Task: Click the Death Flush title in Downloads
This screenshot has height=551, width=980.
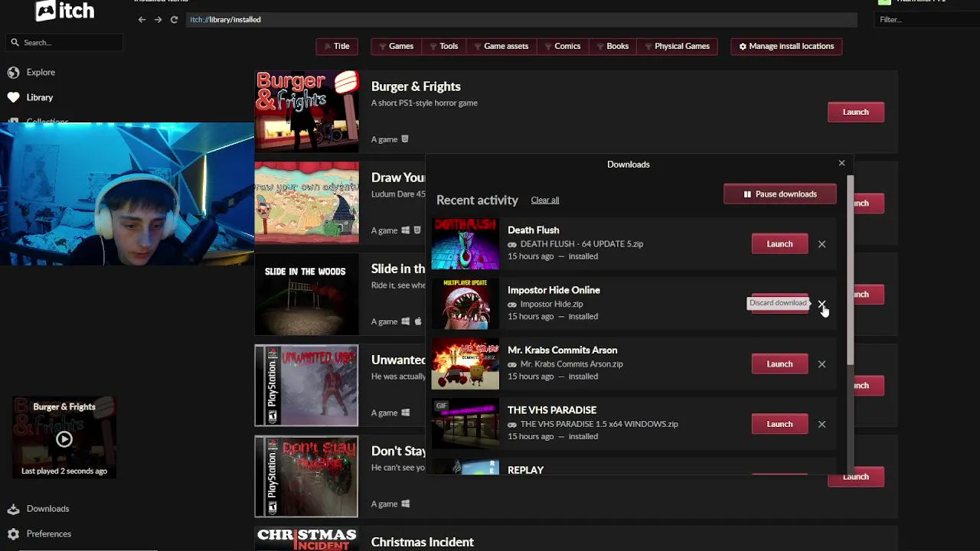Action: 534,230
